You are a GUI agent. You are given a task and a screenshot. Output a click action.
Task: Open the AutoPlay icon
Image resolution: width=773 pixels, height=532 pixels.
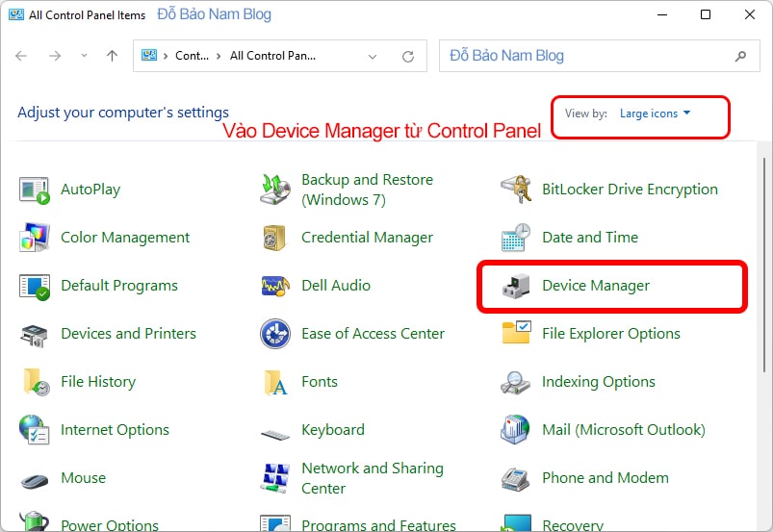(x=35, y=190)
